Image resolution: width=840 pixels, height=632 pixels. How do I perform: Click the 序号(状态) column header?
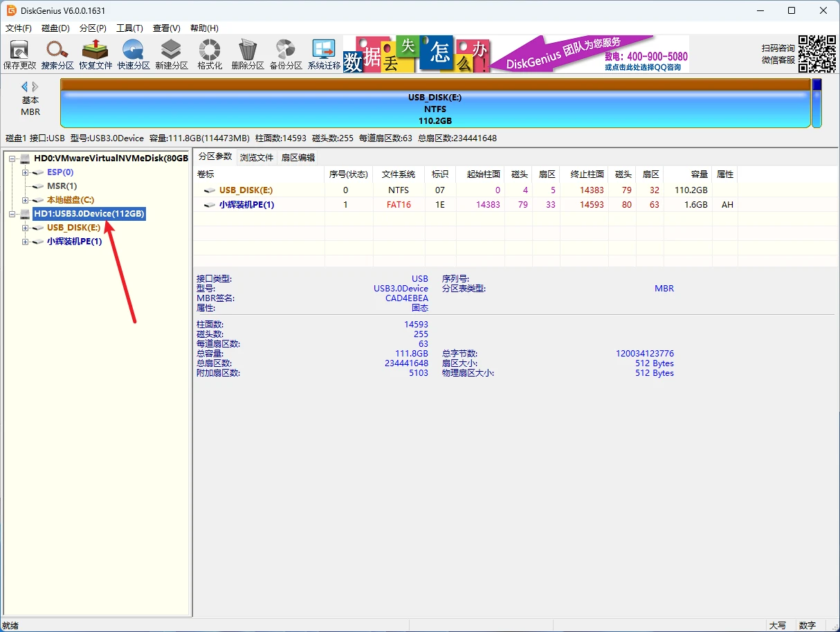(349, 174)
